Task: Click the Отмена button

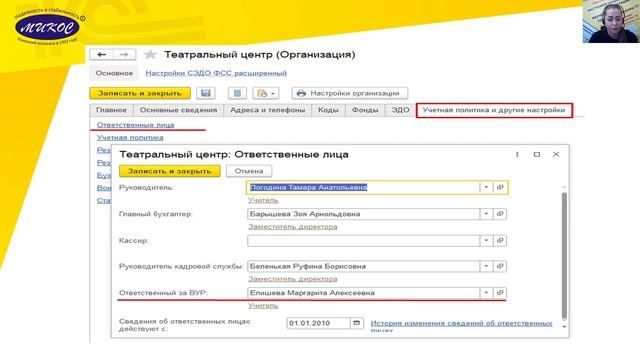Action: click(x=249, y=171)
